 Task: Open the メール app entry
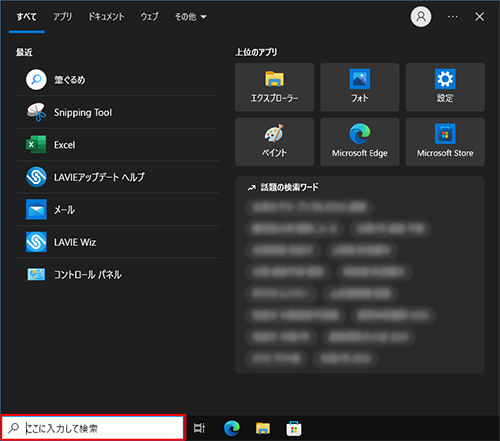pyautogui.click(x=118, y=210)
